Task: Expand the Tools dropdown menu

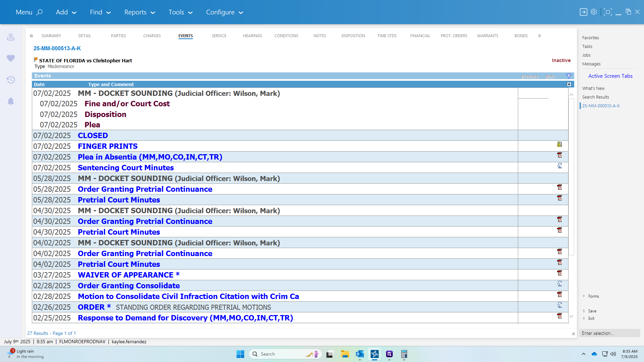Action: [180, 12]
